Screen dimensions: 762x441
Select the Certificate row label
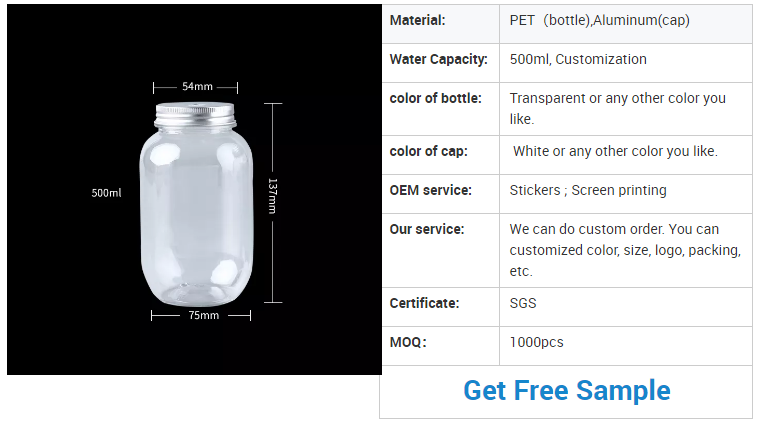pos(424,303)
